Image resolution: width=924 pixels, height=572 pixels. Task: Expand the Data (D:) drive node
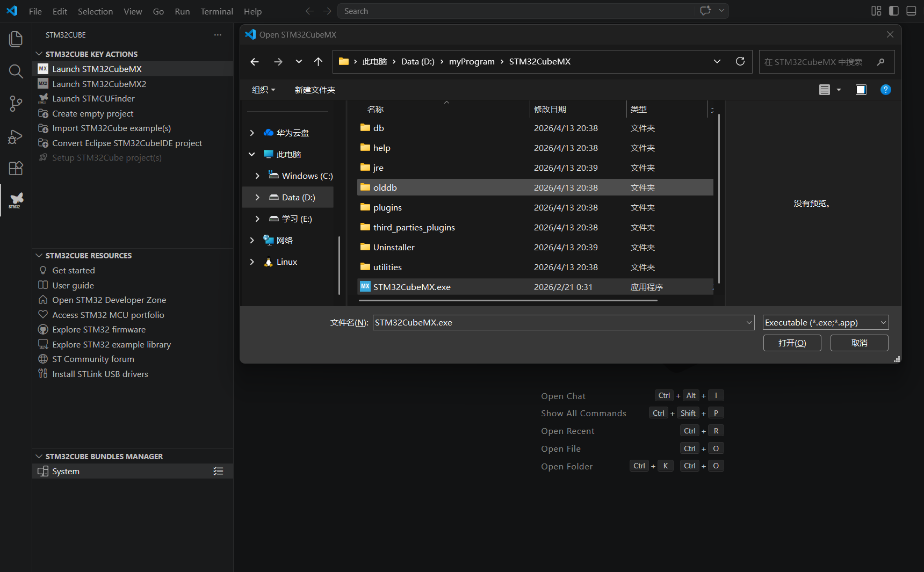(x=257, y=197)
